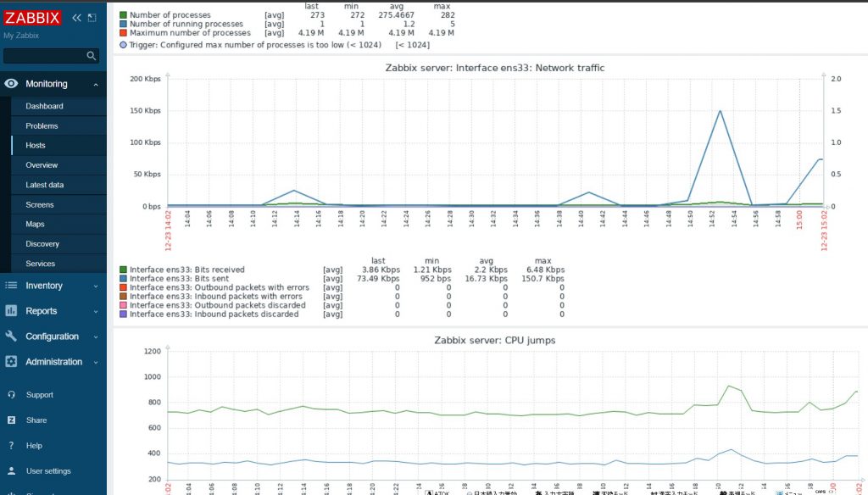Click the User settings person icon
The width and height of the screenshot is (868, 495).
point(11,470)
